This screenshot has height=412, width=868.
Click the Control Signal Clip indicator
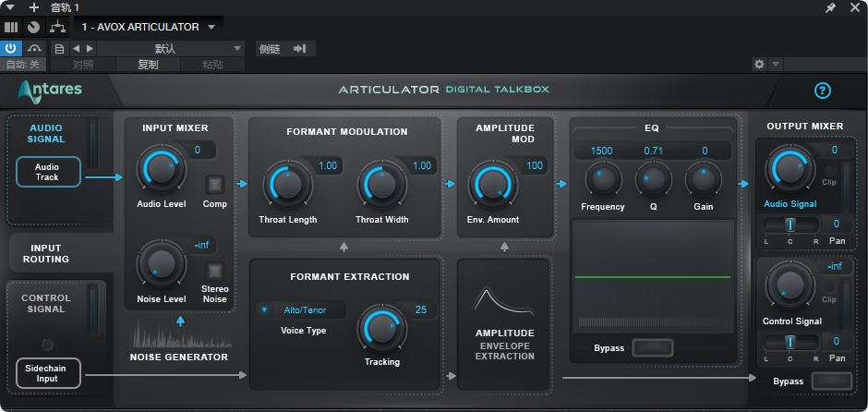[829, 287]
